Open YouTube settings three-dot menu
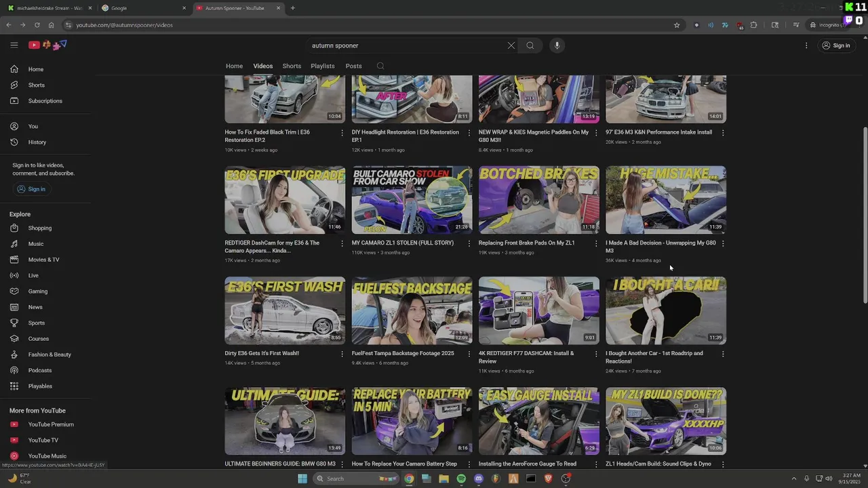The height and width of the screenshot is (488, 868). point(806,45)
